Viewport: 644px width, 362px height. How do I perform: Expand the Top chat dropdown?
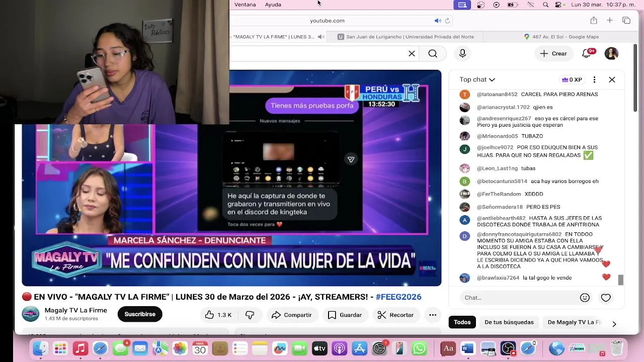click(x=477, y=79)
